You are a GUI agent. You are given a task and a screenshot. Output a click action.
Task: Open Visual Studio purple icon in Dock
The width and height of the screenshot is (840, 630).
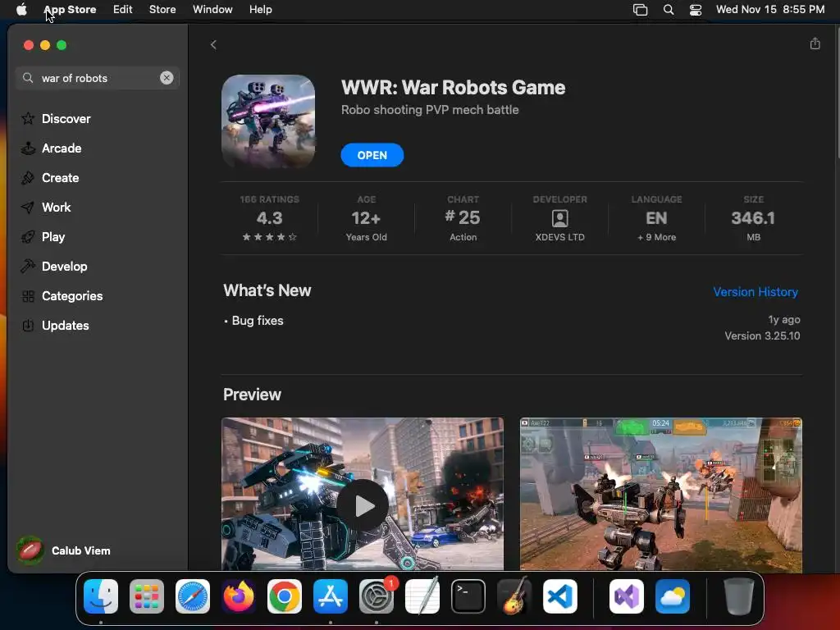pyautogui.click(x=627, y=596)
